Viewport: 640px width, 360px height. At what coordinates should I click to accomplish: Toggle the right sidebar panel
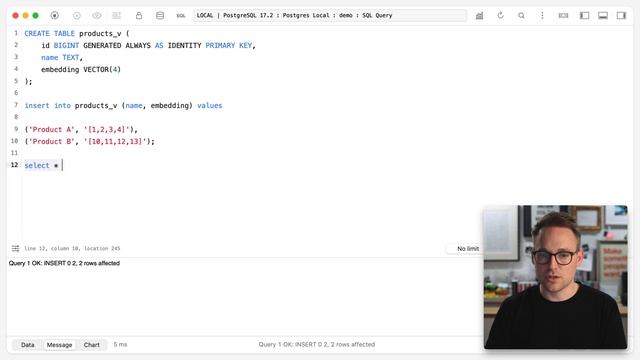[x=621, y=16]
